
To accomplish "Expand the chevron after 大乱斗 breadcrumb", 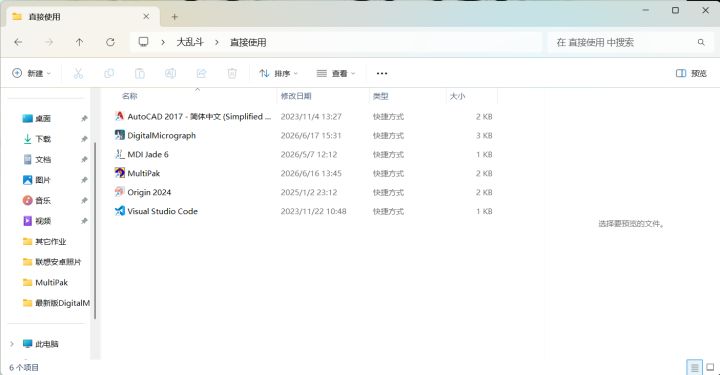I will pyautogui.click(x=217, y=42).
